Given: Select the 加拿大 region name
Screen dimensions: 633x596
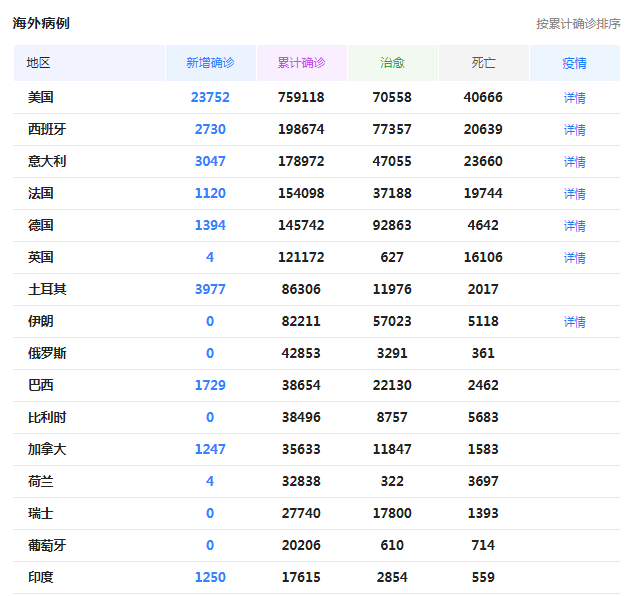Looking at the screenshot, I should click(47, 449).
